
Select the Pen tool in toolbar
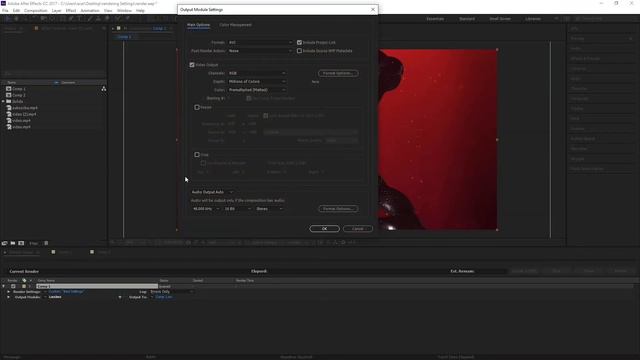(x=71, y=18)
